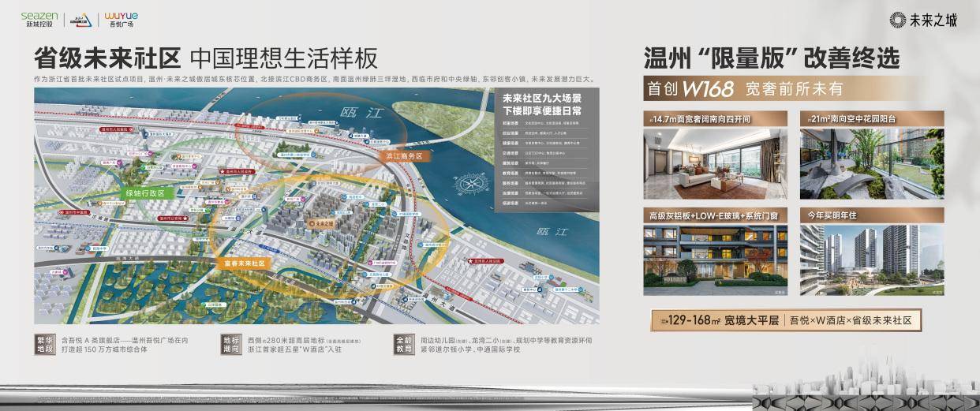Click the Seazen 新城控股 logo
The image size is (980, 411).
pos(39,19)
